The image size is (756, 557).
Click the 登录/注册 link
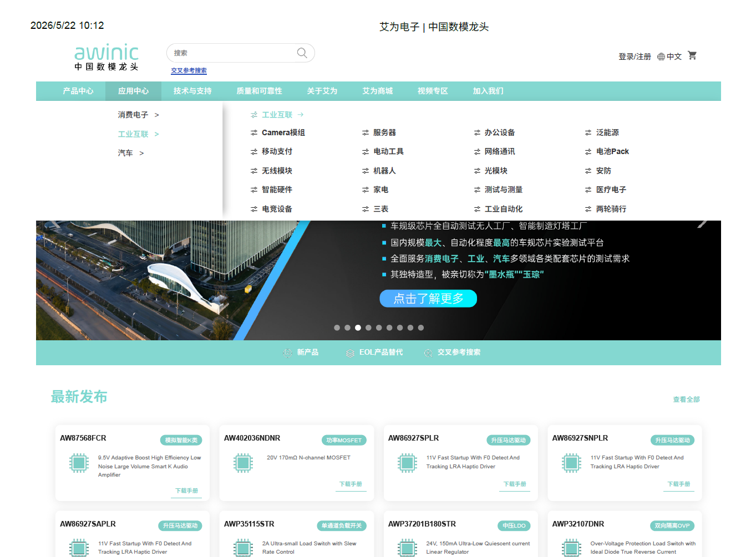click(635, 57)
